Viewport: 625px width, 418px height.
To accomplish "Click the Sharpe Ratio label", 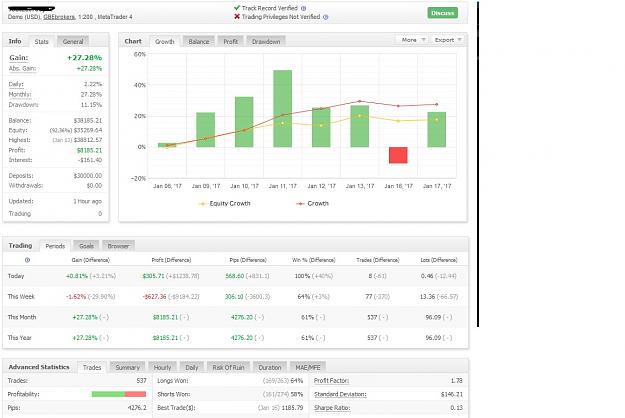I will pyautogui.click(x=332, y=408).
